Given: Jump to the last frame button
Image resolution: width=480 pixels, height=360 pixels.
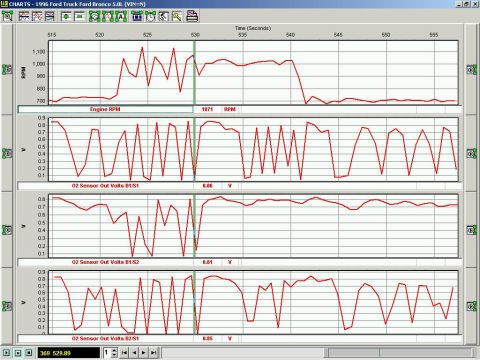Looking at the screenshot, I should click(153, 352).
